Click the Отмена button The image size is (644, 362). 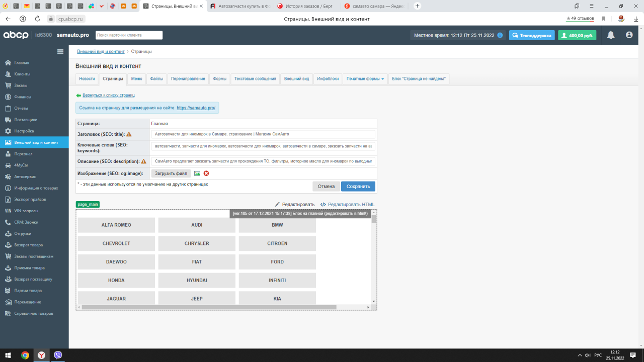pos(326,186)
